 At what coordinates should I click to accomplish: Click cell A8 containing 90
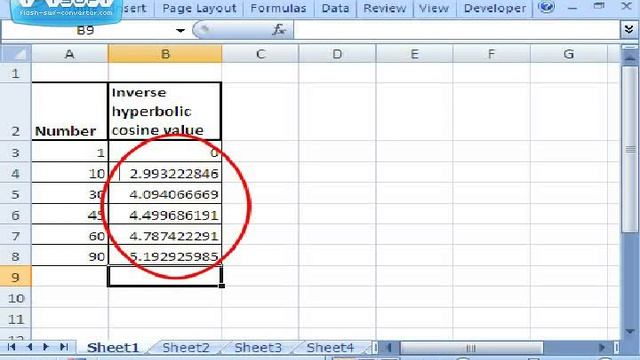coord(70,256)
